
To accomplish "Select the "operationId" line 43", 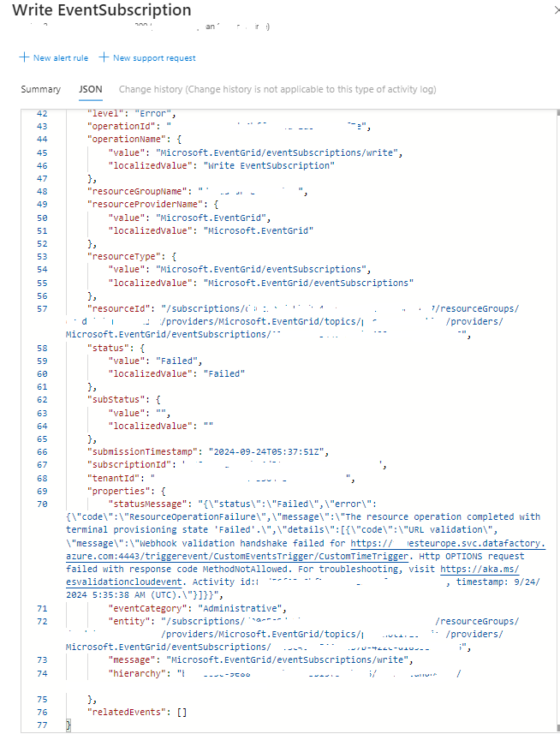I will pyautogui.click(x=229, y=126).
